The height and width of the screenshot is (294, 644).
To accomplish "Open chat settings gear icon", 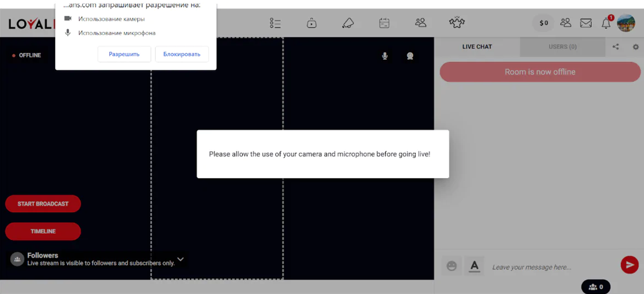I will (x=635, y=47).
